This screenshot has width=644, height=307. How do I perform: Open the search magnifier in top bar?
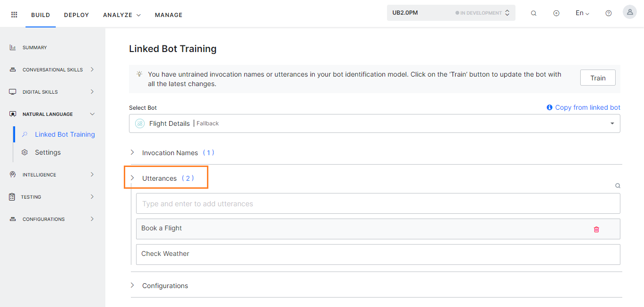click(533, 13)
